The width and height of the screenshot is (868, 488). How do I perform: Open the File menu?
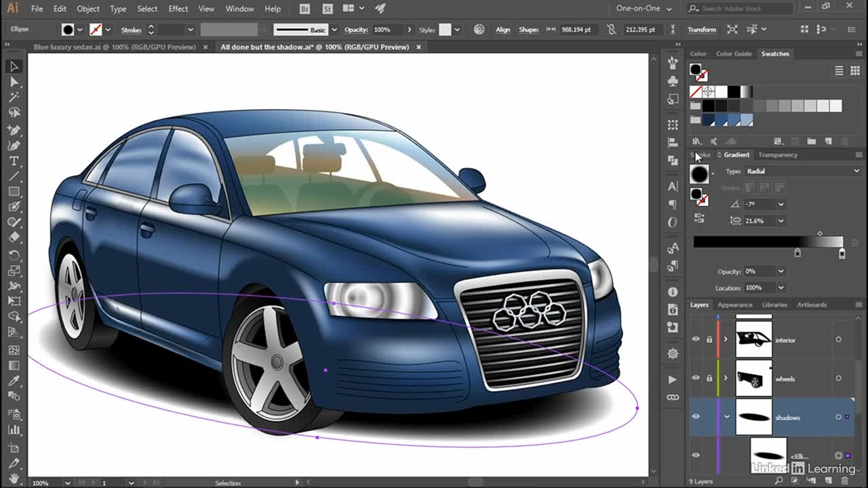[37, 9]
